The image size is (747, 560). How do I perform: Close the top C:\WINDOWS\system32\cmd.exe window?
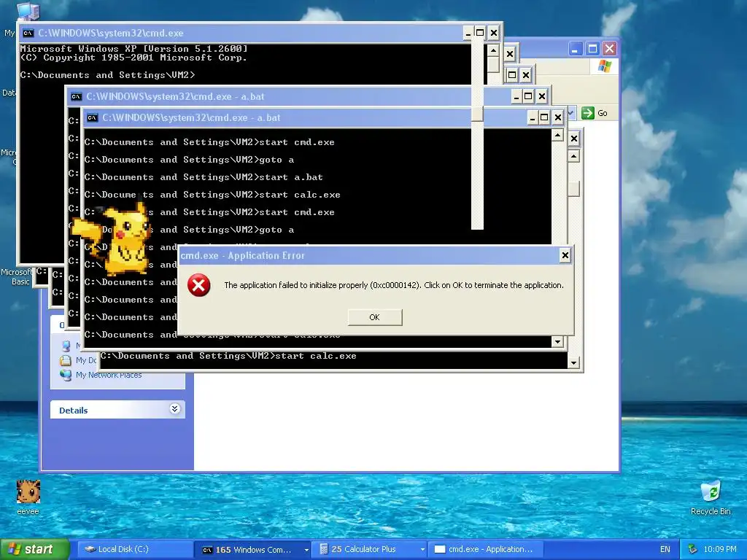[494, 33]
